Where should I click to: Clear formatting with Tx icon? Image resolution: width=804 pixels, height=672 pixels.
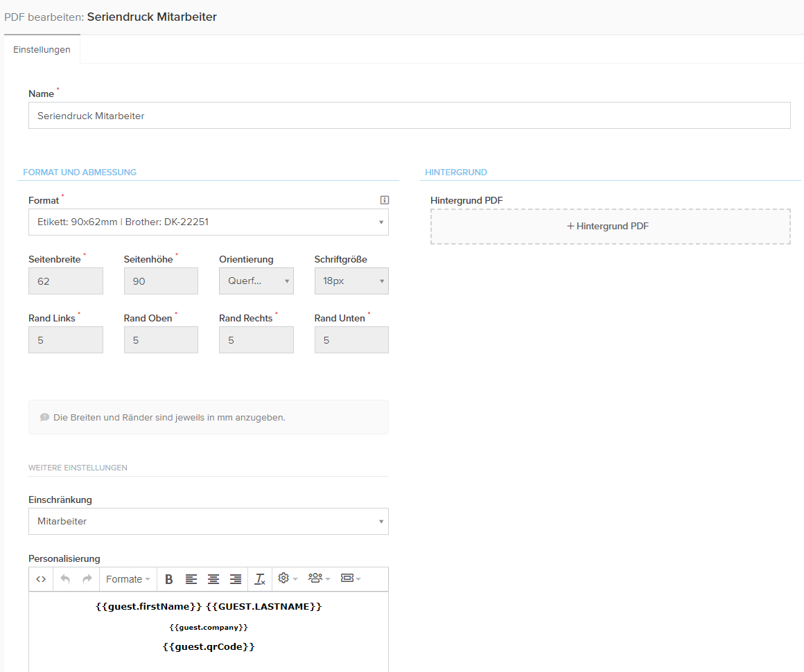click(260, 579)
